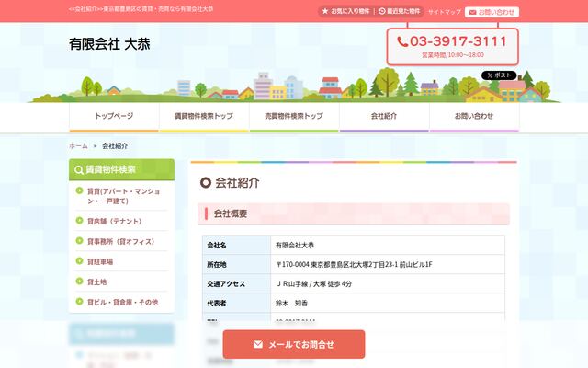Click the 営業時間/10:00～18:00 text
The image size is (588, 368).
point(453,55)
